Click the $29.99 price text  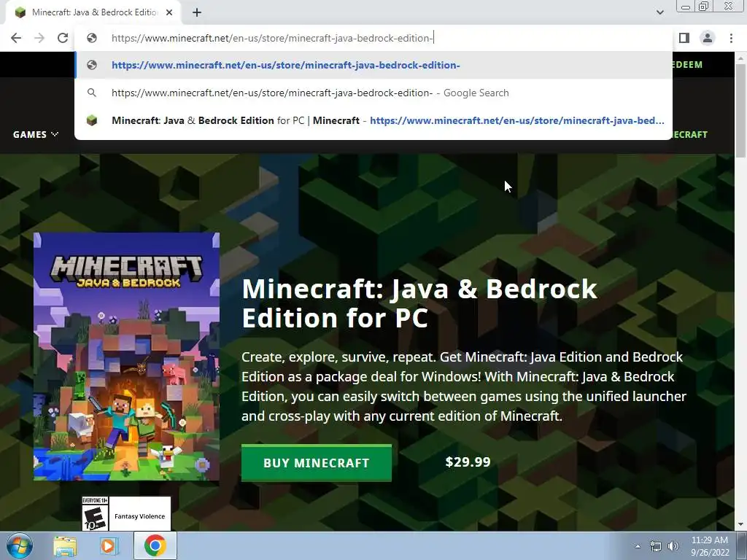468,462
